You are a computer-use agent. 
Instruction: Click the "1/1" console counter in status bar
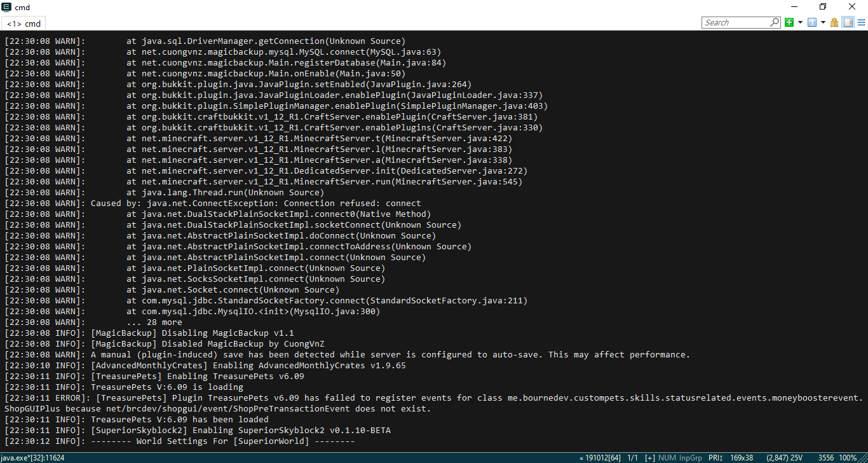coord(632,458)
